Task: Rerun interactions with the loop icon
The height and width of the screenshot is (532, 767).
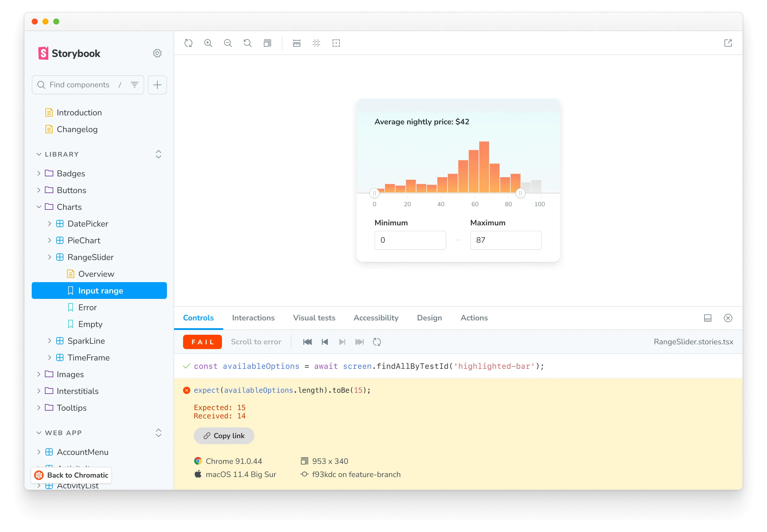Action: pos(377,342)
